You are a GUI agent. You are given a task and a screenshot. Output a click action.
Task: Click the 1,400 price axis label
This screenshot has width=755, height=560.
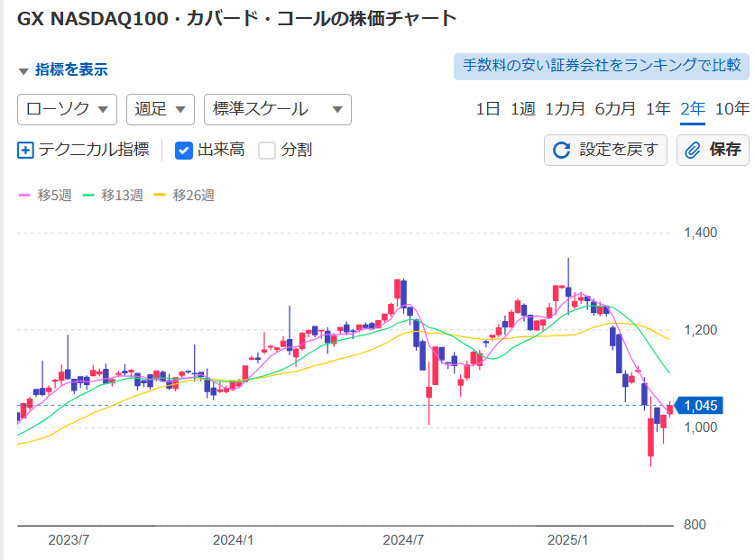(701, 233)
